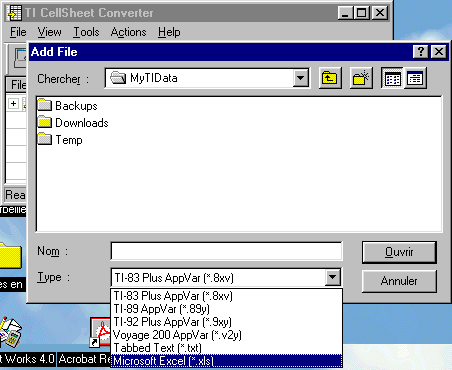The height and width of the screenshot is (370, 452).
Task: Click the Nom file name field
Action: click(226, 251)
